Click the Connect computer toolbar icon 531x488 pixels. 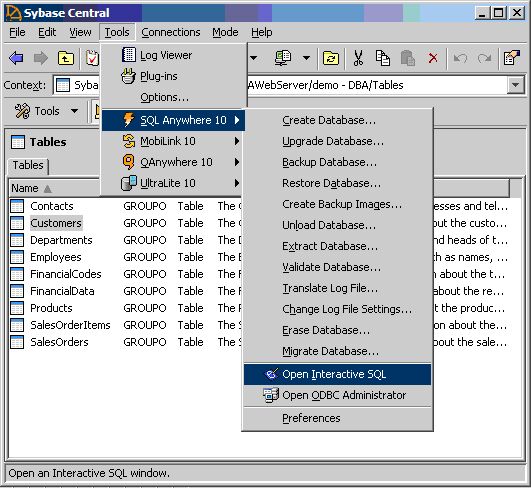(x=283, y=58)
